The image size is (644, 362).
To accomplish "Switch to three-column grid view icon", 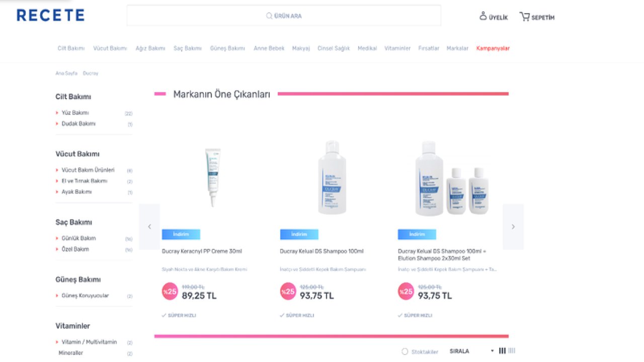I will [x=502, y=351].
